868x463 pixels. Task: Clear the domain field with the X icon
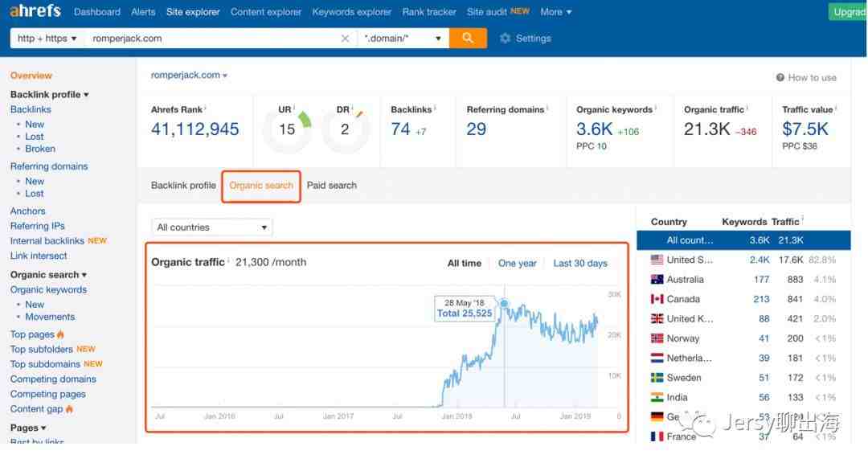(345, 39)
